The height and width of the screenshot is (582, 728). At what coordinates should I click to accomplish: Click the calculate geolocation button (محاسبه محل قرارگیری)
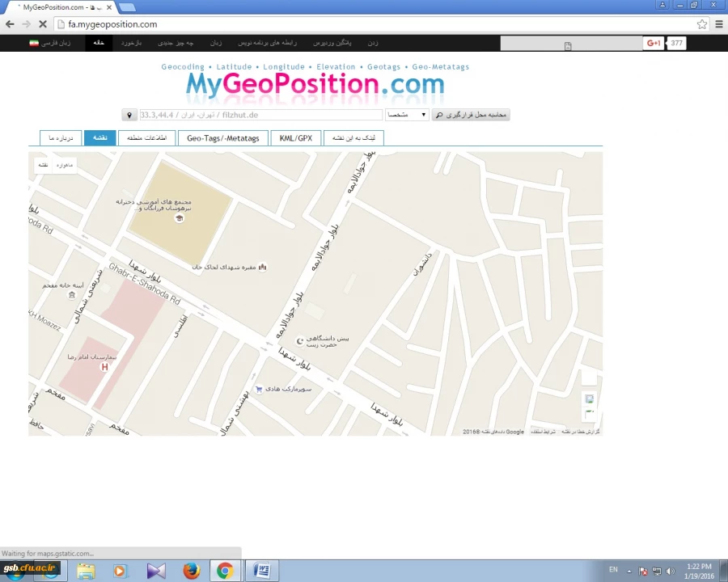[x=471, y=116]
